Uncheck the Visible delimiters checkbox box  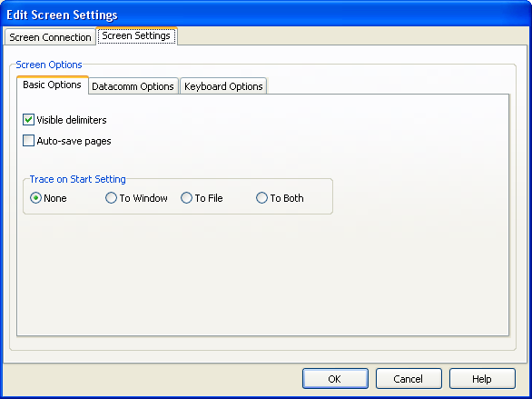(x=28, y=120)
